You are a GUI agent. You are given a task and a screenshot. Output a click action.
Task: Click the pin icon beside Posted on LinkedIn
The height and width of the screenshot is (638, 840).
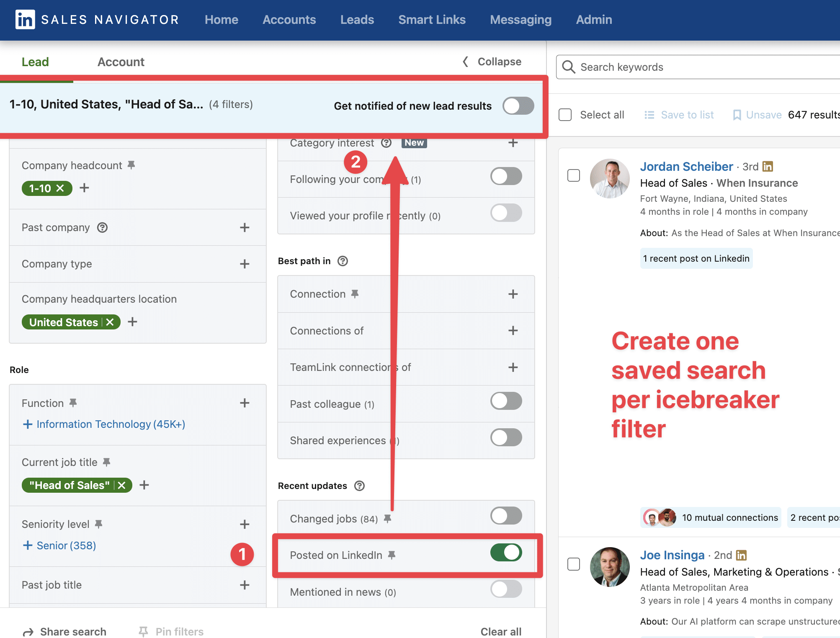(392, 555)
